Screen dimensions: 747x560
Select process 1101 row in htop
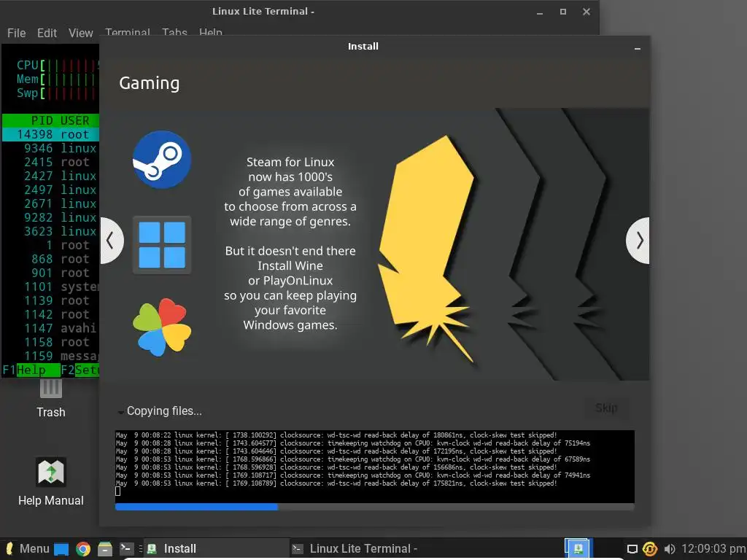click(x=50, y=286)
